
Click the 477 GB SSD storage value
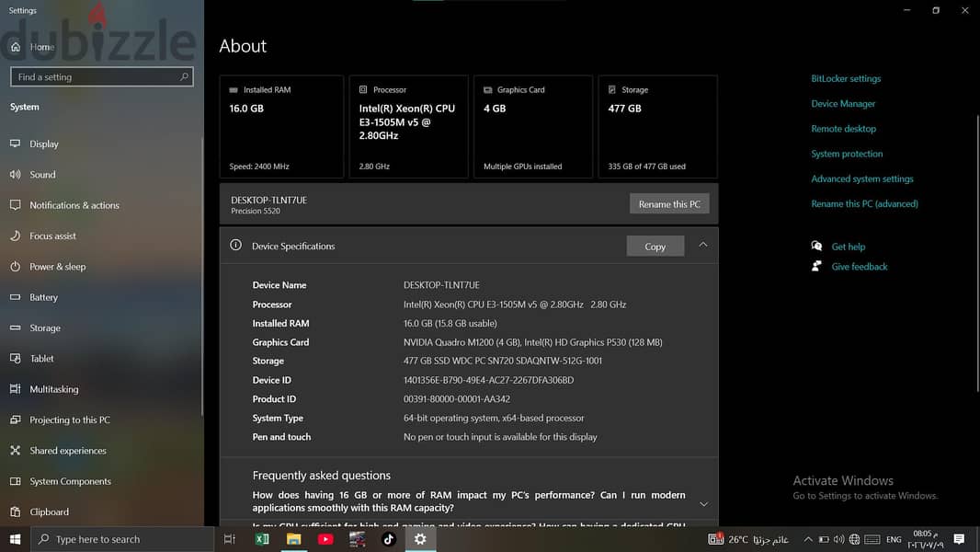[503, 361]
